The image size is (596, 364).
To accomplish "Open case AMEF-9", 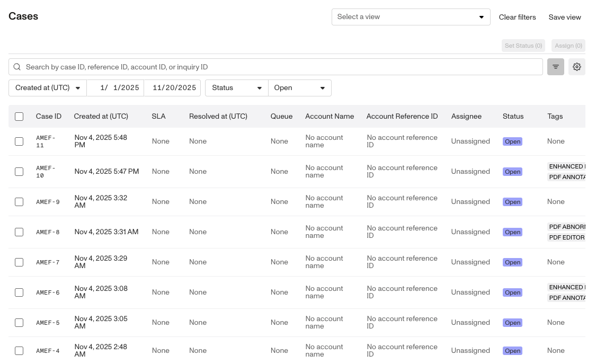I will coord(48,202).
